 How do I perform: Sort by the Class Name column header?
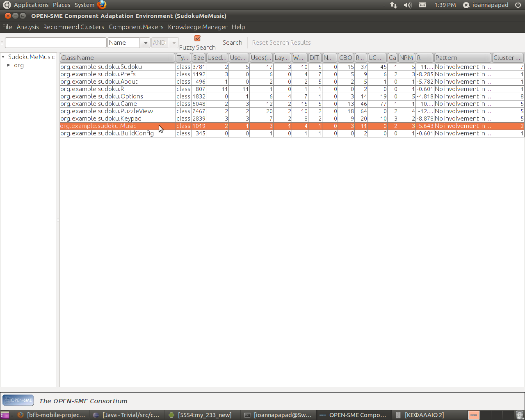pos(118,58)
